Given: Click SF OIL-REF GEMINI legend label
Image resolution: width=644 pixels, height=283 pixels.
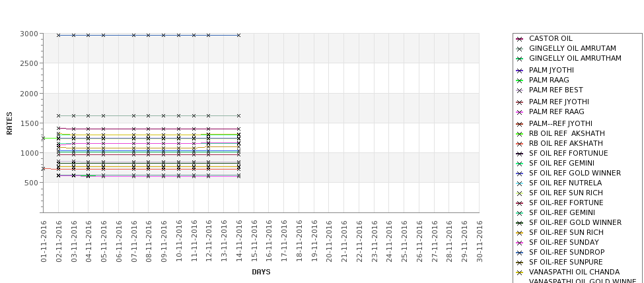Looking at the screenshot, I should tap(562, 212).
